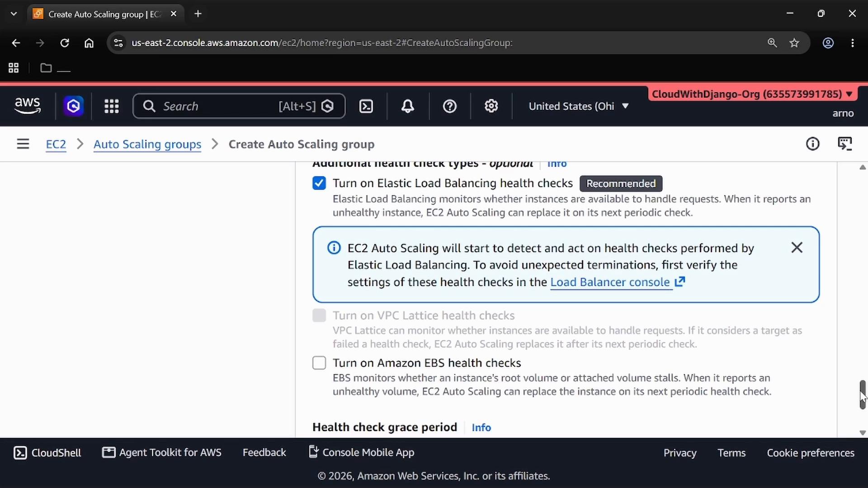
Task: Open a new browser tab
Action: [x=198, y=14]
